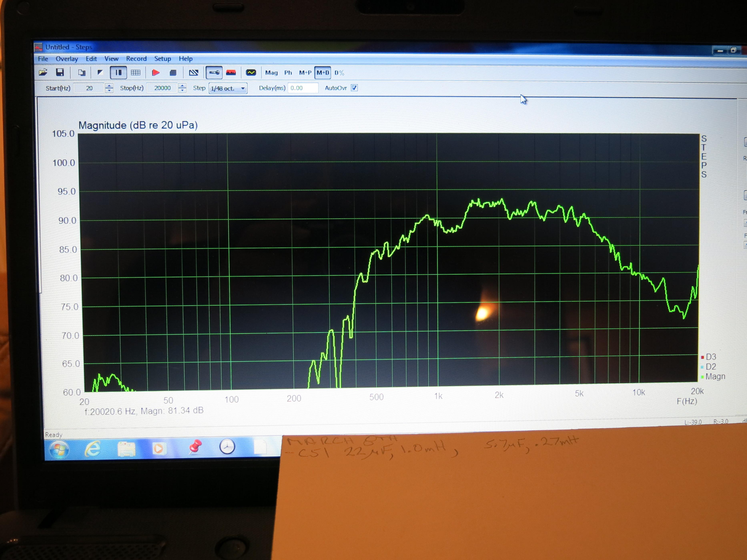The height and width of the screenshot is (560, 747).
Task: Select the M+P view mode
Action: point(305,73)
